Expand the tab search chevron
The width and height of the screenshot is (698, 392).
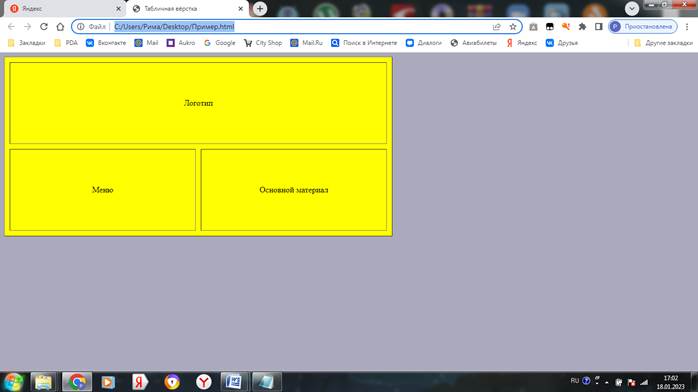click(x=632, y=8)
